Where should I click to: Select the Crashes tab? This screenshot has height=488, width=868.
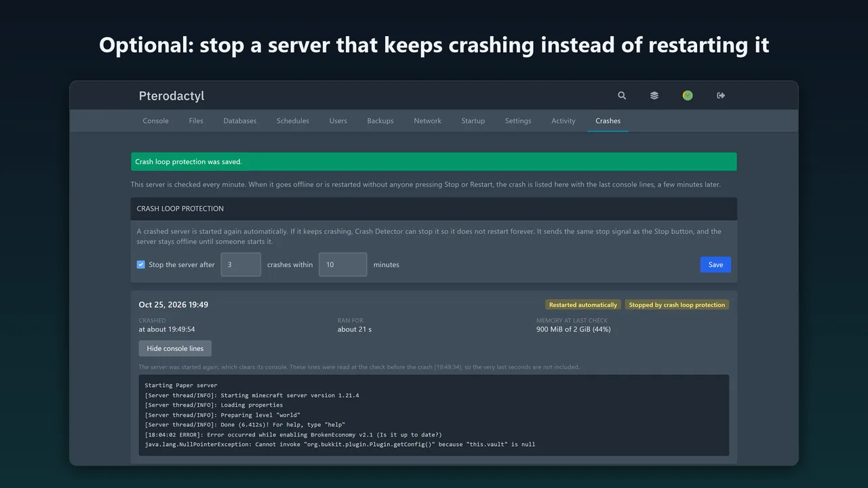[608, 121]
